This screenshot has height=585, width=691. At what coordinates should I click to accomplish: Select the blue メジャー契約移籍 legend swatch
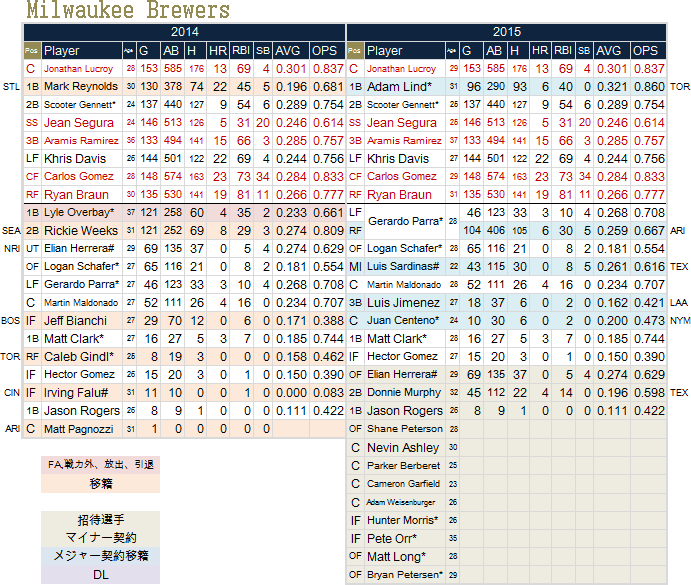100,556
